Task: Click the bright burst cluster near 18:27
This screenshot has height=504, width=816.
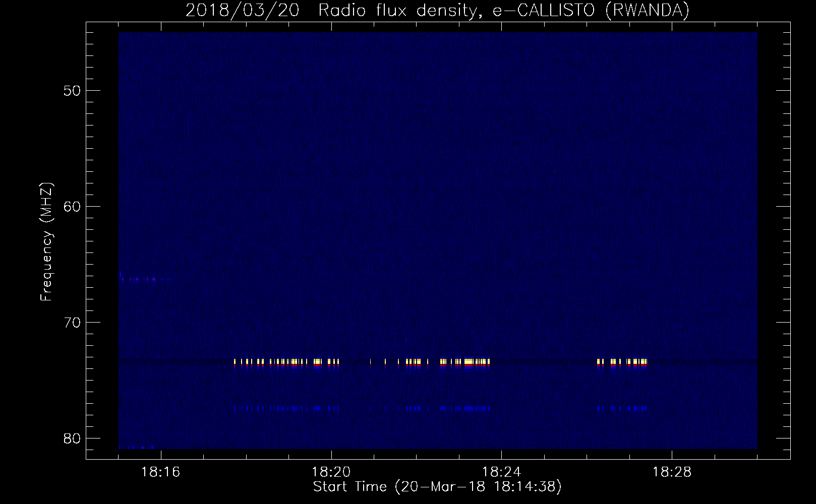Action: [622, 363]
